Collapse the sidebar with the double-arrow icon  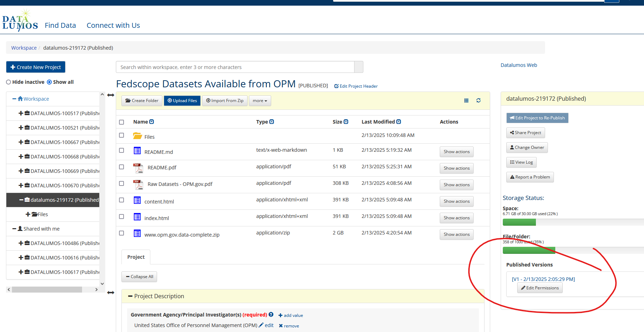111,95
